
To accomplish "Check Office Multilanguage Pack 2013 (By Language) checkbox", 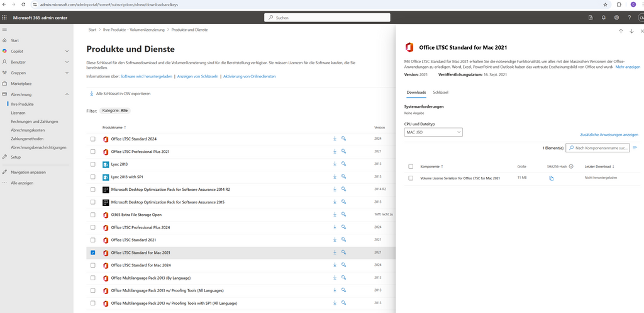I will tap(93, 278).
